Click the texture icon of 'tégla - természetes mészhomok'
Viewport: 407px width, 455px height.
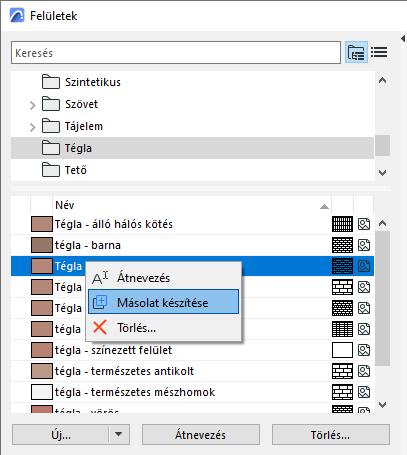click(364, 392)
